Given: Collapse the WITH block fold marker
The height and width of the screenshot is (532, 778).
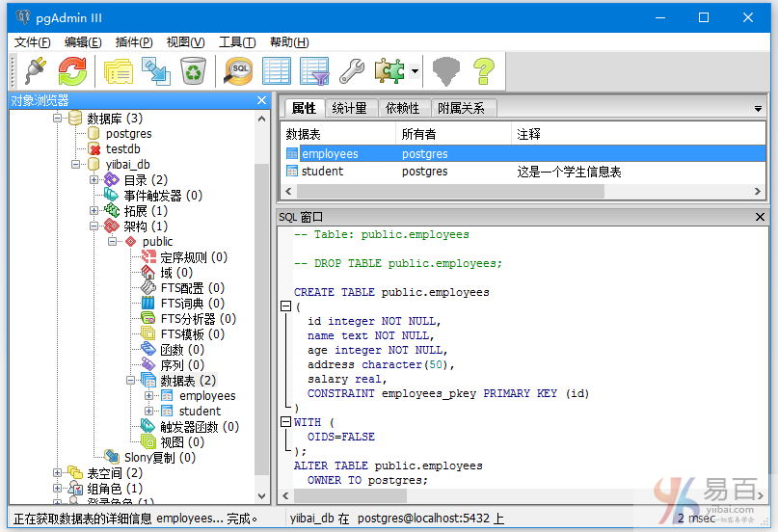Looking at the screenshot, I should [x=285, y=422].
